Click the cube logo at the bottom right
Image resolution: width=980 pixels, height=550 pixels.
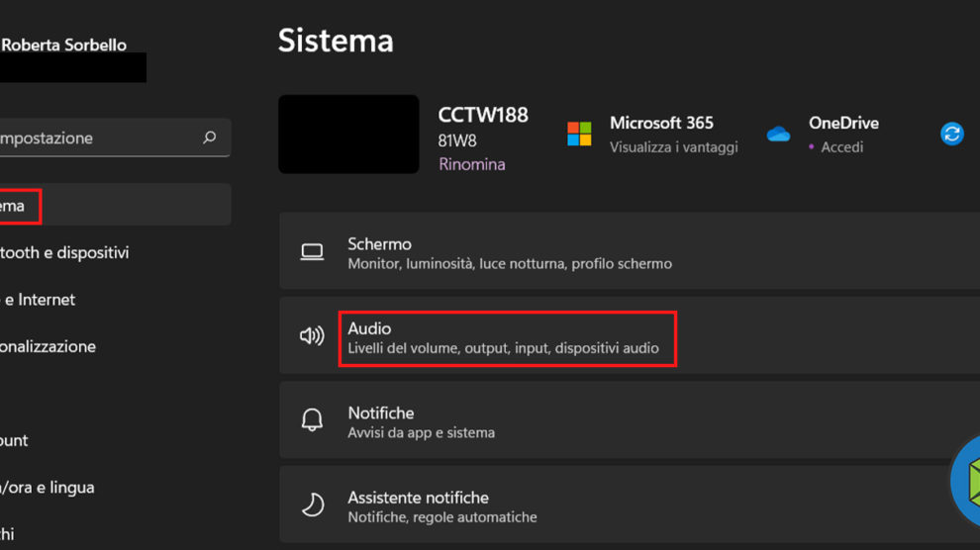(x=966, y=482)
